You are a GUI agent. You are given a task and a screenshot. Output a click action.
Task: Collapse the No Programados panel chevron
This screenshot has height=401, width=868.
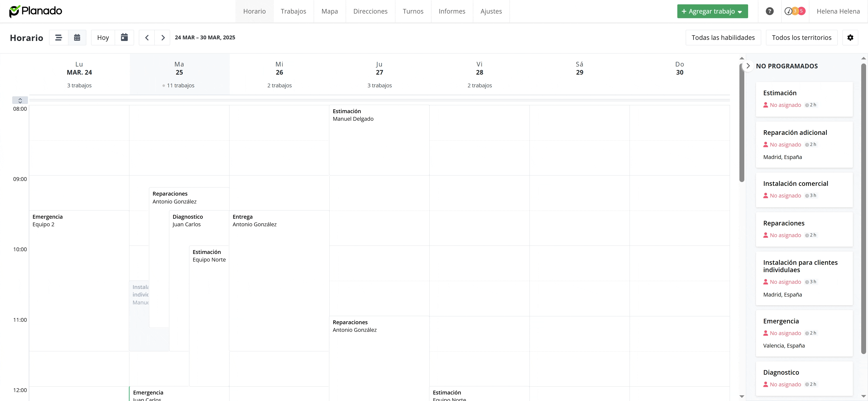(748, 66)
